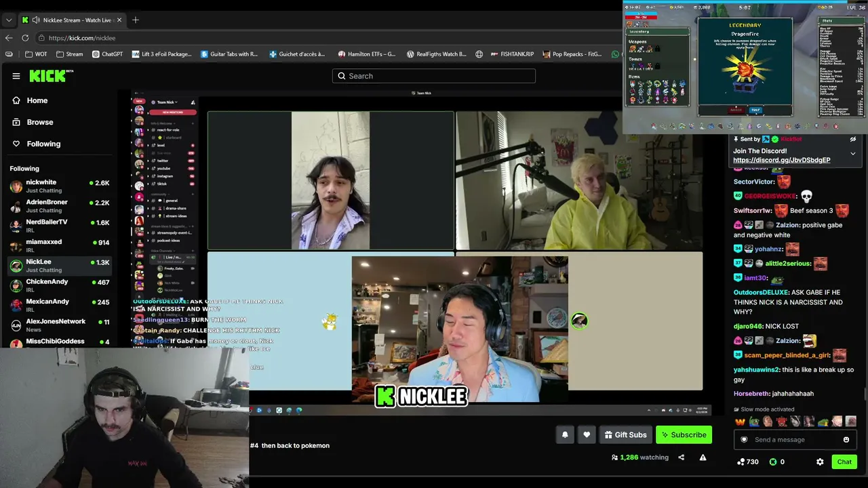
Task: Report the stream using warning icon
Action: pos(703,457)
